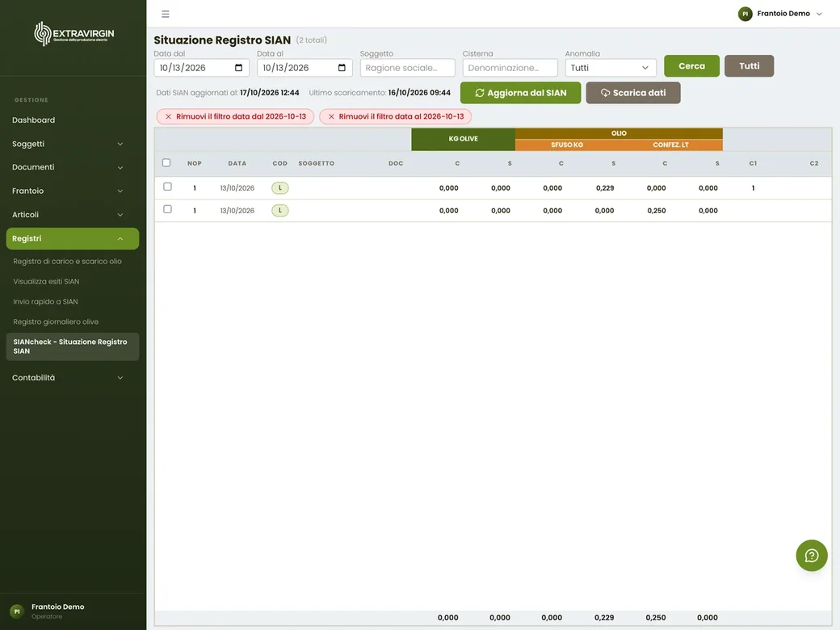The width and height of the screenshot is (840, 630).
Task: Click the 0,250 total in footer
Action: [x=656, y=618]
